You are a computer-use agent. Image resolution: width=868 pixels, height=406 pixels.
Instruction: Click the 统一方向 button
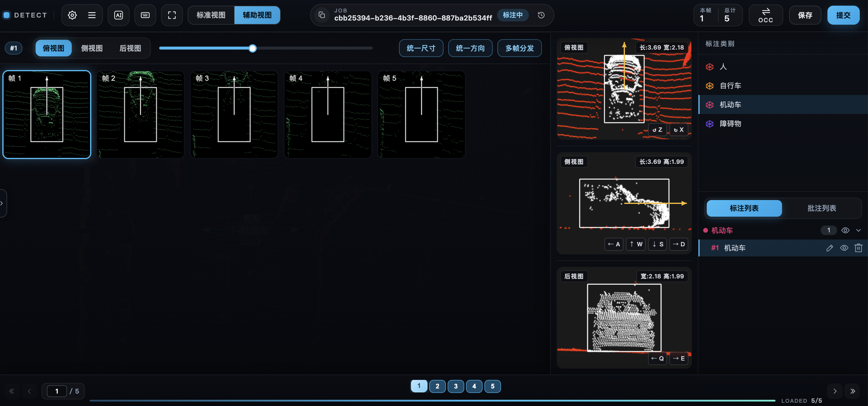tap(470, 48)
